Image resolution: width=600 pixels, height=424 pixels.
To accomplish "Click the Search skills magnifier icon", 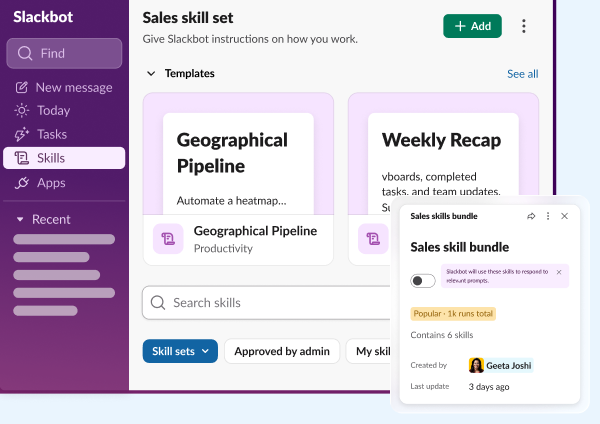I will coord(158,303).
